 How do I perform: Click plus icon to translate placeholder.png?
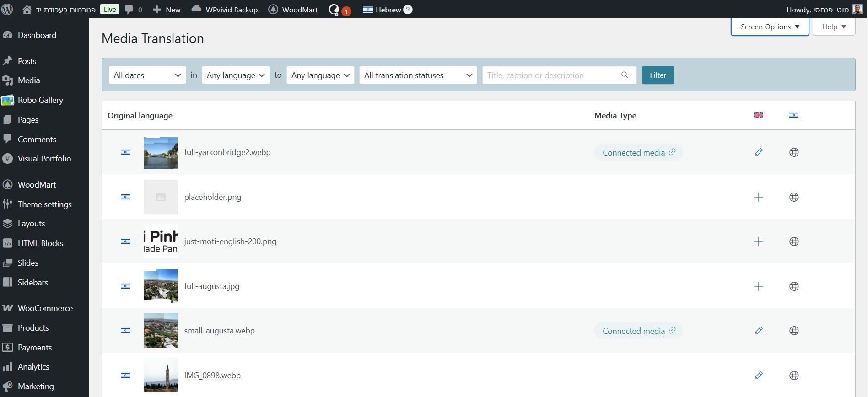click(x=758, y=197)
